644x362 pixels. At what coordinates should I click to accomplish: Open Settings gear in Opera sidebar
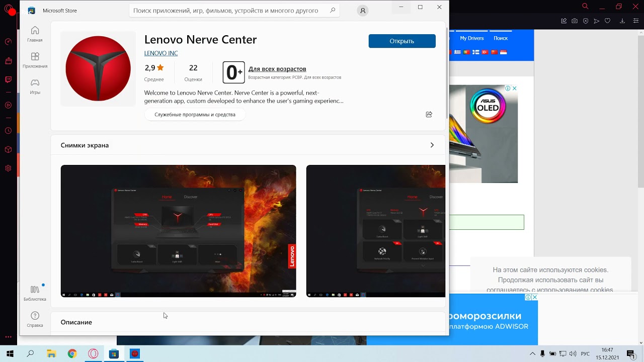click(8, 168)
